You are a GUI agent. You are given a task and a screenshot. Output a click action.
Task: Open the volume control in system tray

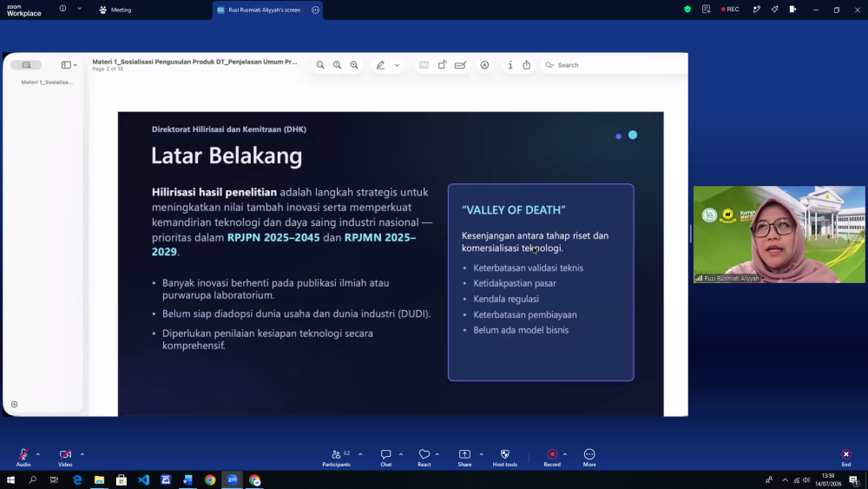pyautogui.click(x=806, y=480)
